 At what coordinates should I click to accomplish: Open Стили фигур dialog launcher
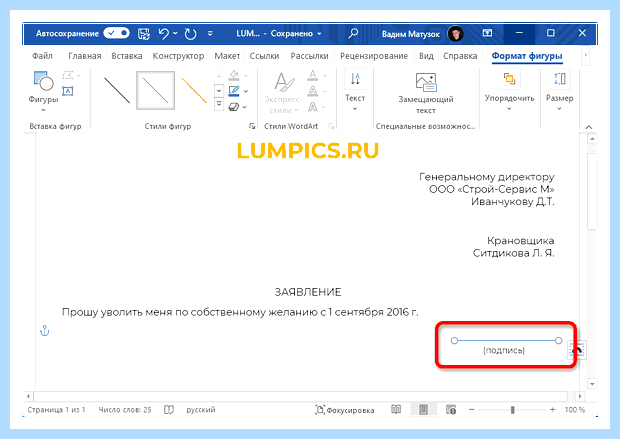pos(252,126)
